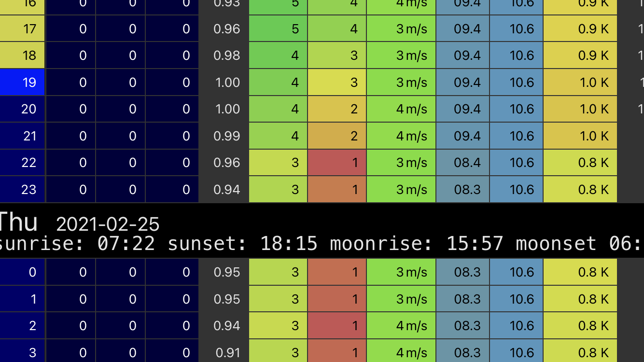Click the yellow "3" cell in hour 19 row
This screenshot has width=644, height=362.
pyautogui.click(x=337, y=82)
